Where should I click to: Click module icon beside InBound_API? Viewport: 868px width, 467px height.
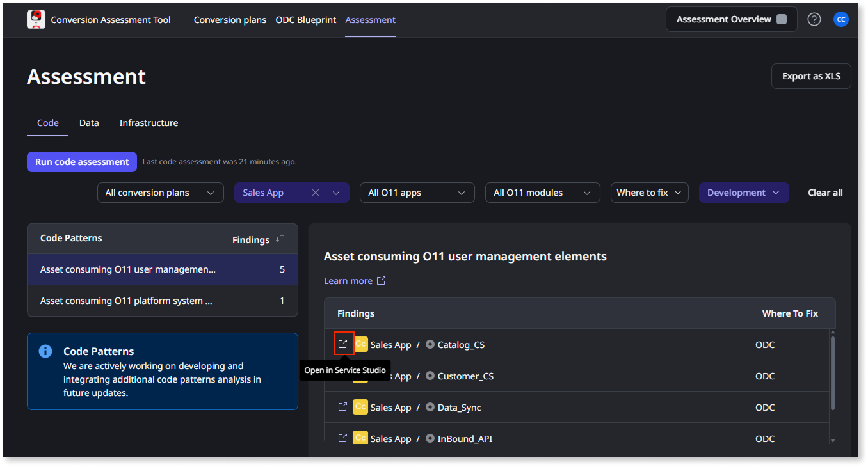(430, 438)
